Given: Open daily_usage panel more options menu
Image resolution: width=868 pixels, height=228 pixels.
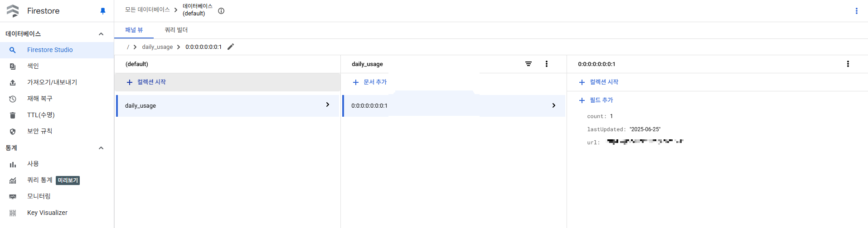Looking at the screenshot, I should point(547,64).
